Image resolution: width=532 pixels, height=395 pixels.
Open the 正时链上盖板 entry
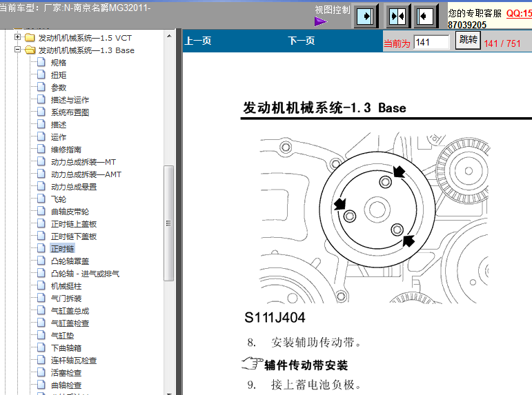tap(74, 224)
